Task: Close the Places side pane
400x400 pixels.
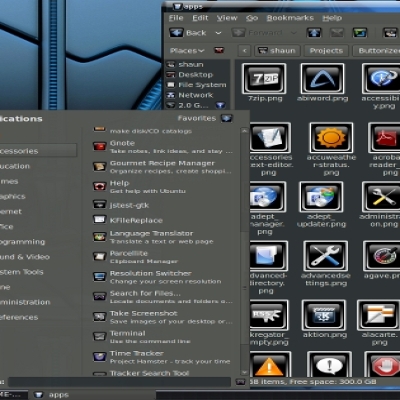Action: coord(219,51)
